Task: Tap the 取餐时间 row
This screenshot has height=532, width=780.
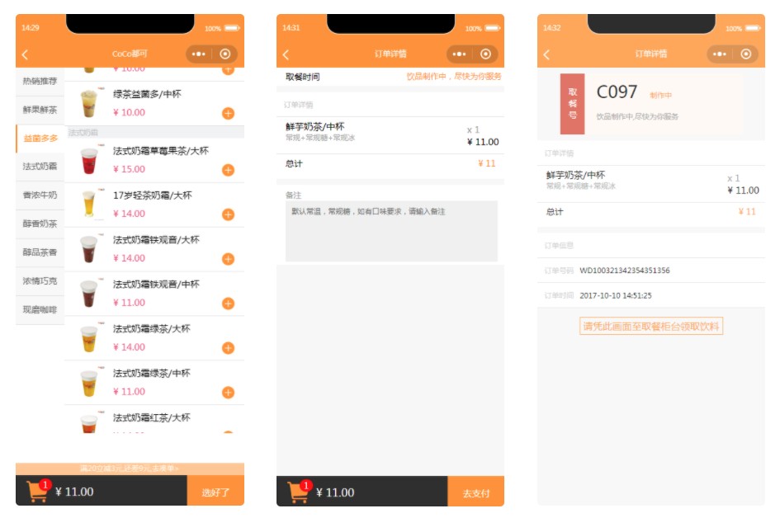Action: (390, 77)
